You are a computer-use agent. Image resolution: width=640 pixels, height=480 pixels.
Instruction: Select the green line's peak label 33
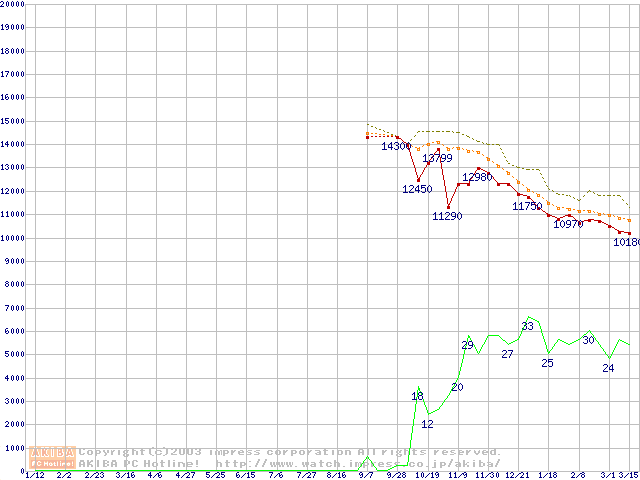click(x=527, y=327)
